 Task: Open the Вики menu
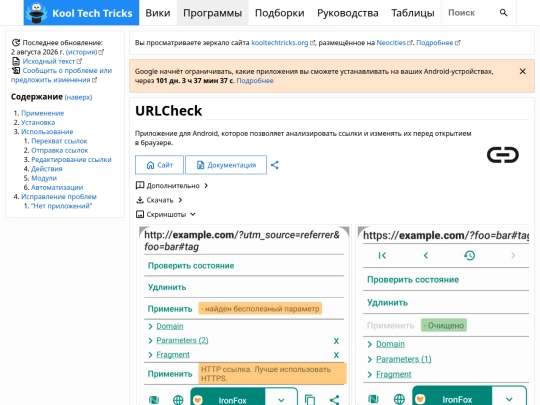click(x=158, y=13)
